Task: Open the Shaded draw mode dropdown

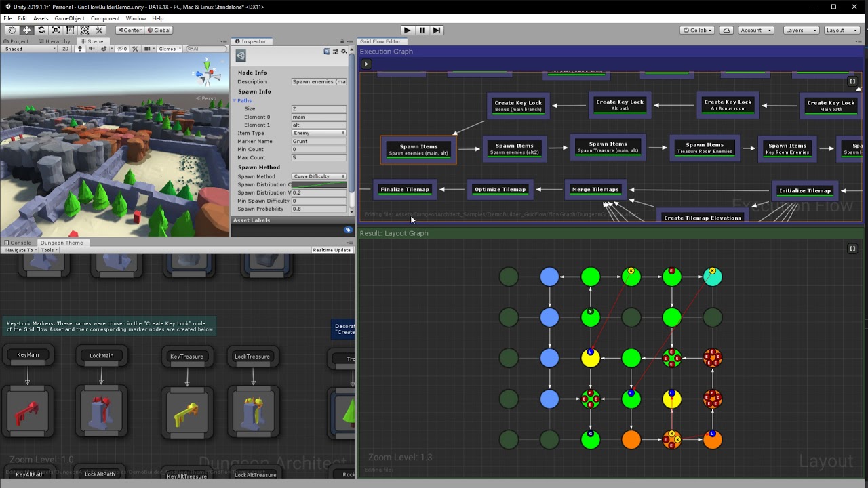Action: (x=30, y=49)
